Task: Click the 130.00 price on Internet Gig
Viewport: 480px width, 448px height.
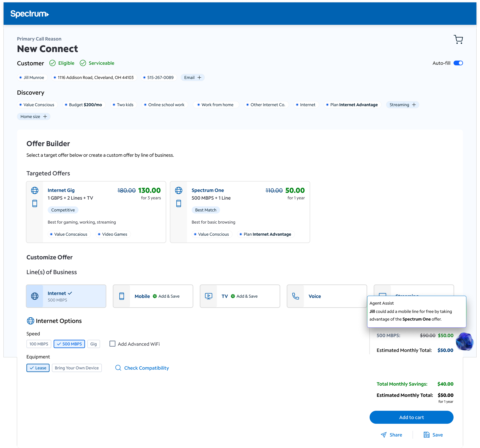Action: point(149,190)
